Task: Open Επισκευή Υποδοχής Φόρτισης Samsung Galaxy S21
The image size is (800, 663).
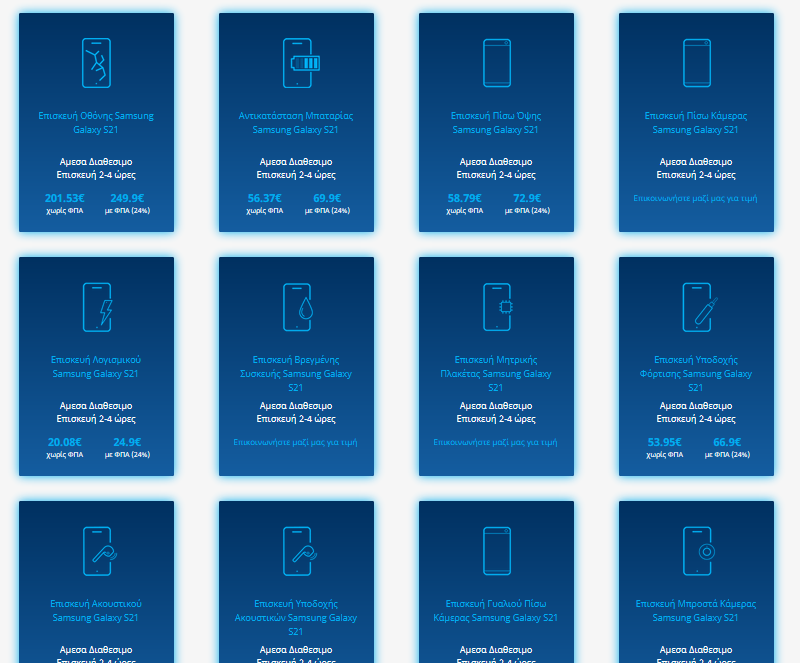Action: coord(696,374)
